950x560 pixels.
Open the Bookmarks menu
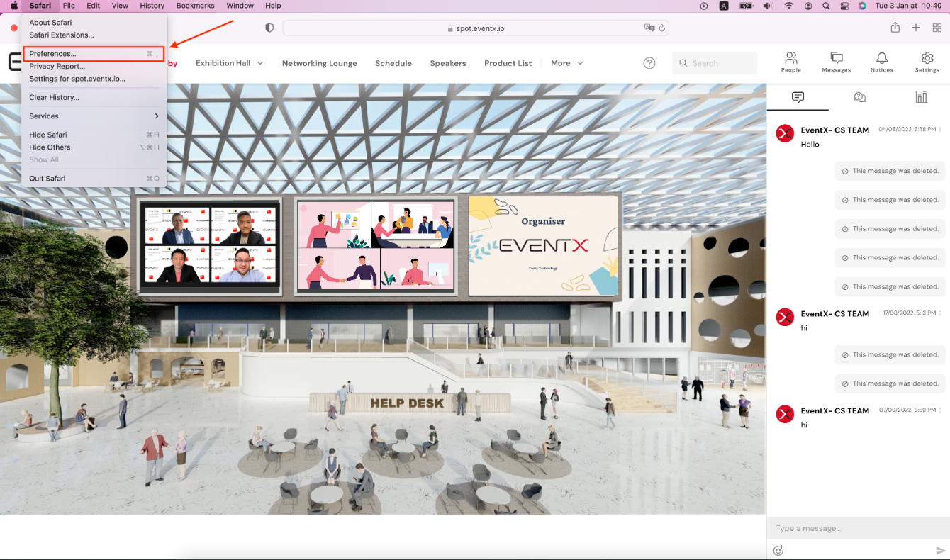click(195, 6)
